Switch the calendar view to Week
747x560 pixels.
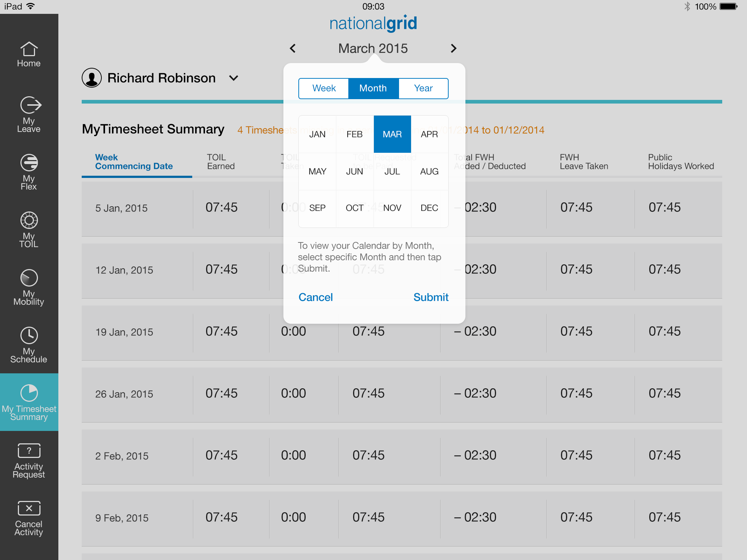[x=324, y=88]
